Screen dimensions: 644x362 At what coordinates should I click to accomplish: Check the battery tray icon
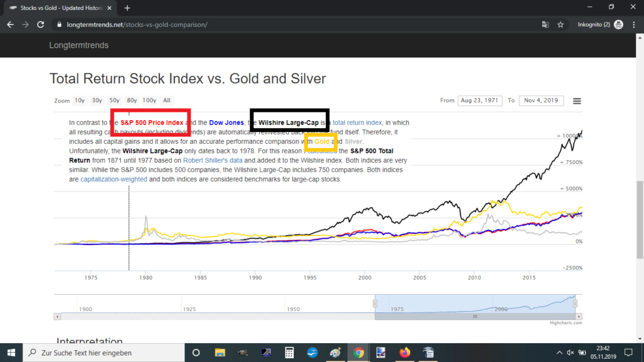(x=582, y=353)
